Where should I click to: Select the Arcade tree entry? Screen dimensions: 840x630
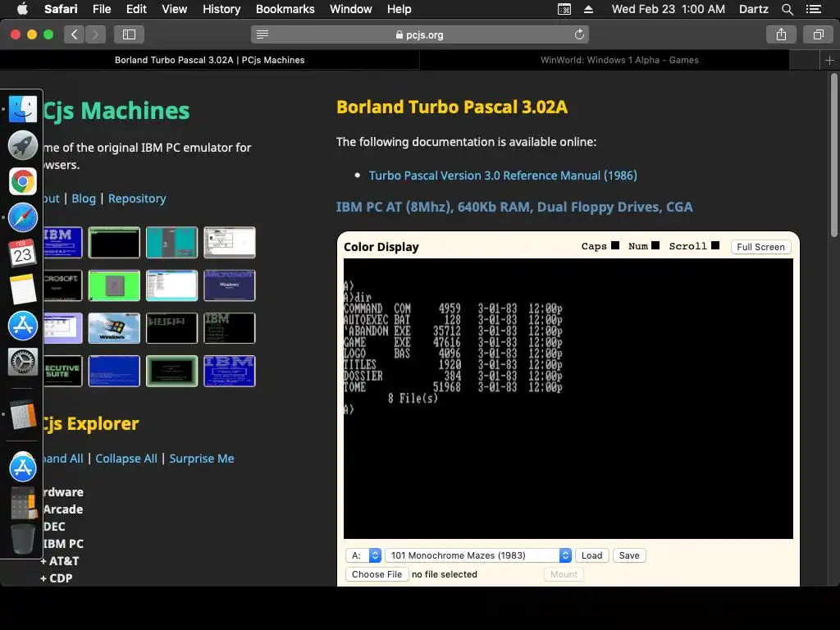(63, 509)
